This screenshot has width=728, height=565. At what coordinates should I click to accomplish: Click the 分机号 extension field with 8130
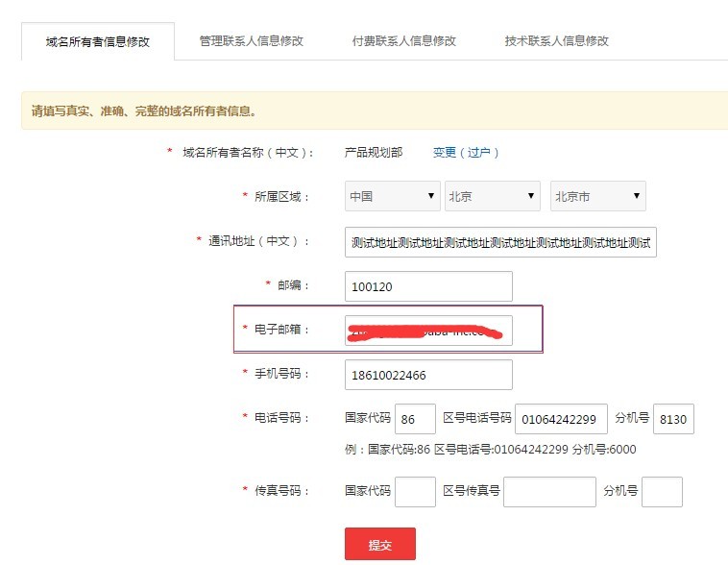pos(673,419)
